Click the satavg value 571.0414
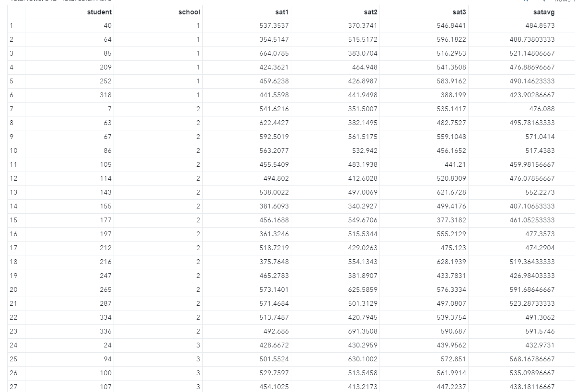Image resolution: width=575 pixels, height=392 pixels. tap(540, 137)
